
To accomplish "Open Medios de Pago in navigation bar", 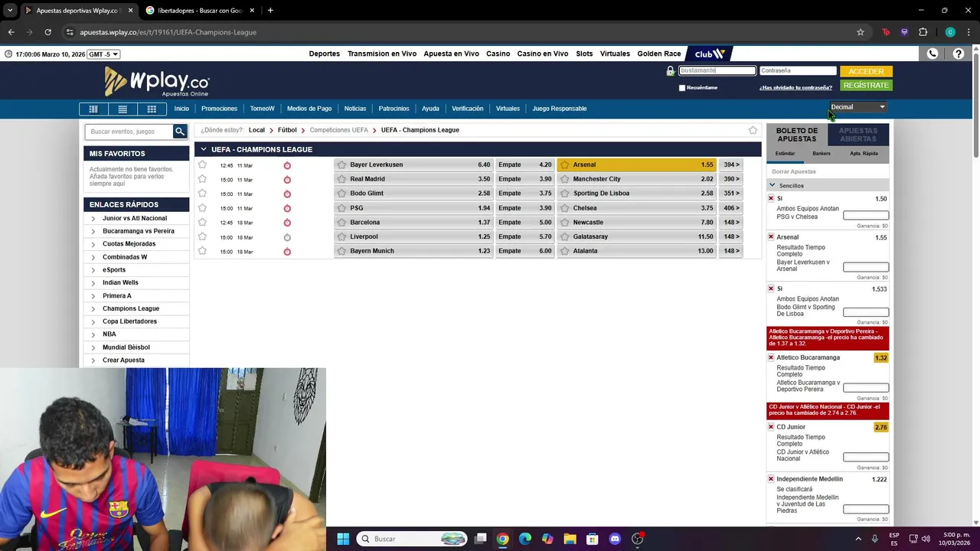I will click(x=309, y=109).
